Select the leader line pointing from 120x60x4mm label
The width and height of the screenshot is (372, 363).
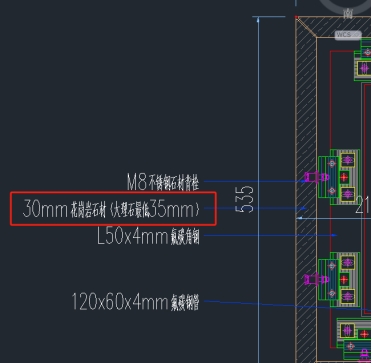[287, 305]
